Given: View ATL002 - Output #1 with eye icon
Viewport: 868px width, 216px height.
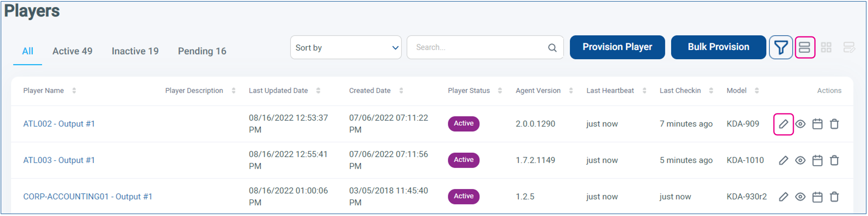Looking at the screenshot, I should click(x=800, y=124).
